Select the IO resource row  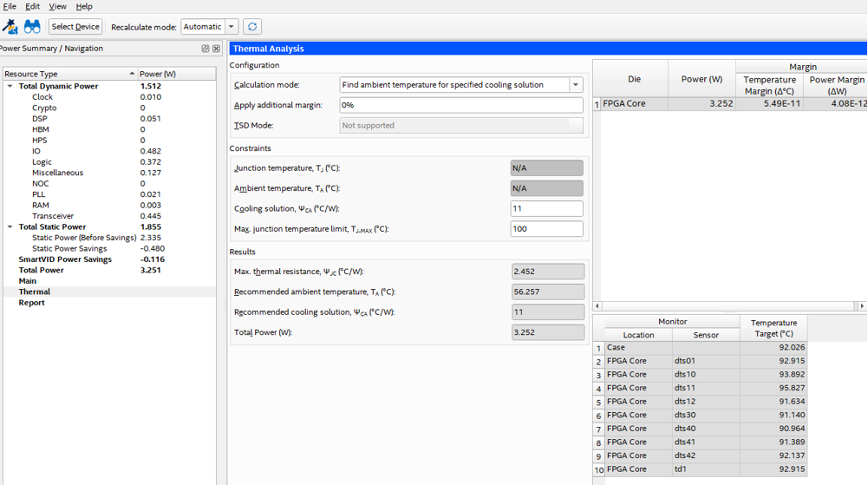click(x=109, y=151)
